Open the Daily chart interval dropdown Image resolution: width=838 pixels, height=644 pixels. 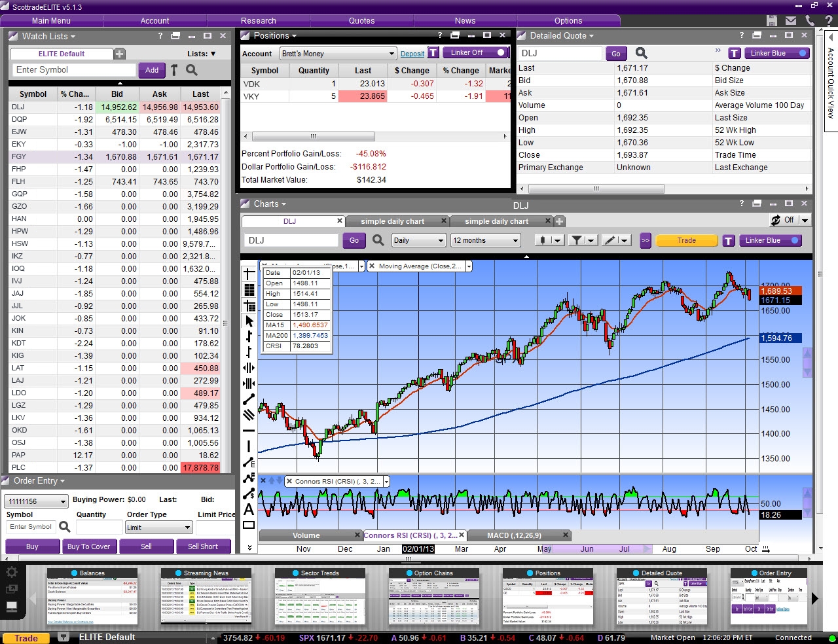pyautogui.click(x=418, y=240)
